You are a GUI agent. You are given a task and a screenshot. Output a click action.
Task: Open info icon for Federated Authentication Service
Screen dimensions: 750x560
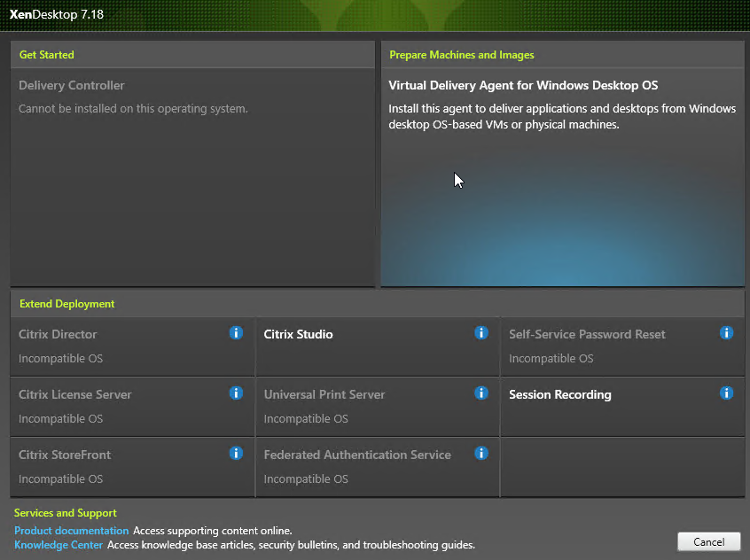481,453
